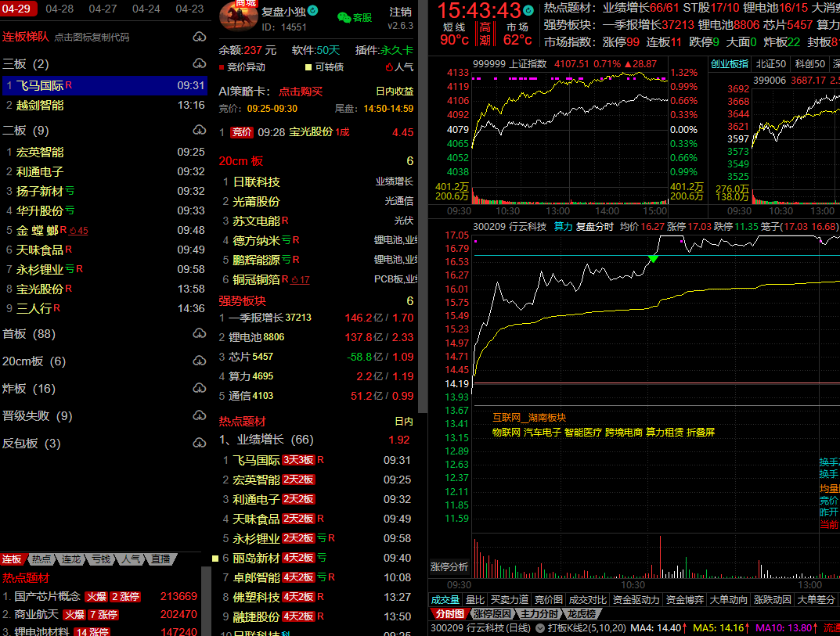Toggle the 人气 flame indicator

[389, 67]
